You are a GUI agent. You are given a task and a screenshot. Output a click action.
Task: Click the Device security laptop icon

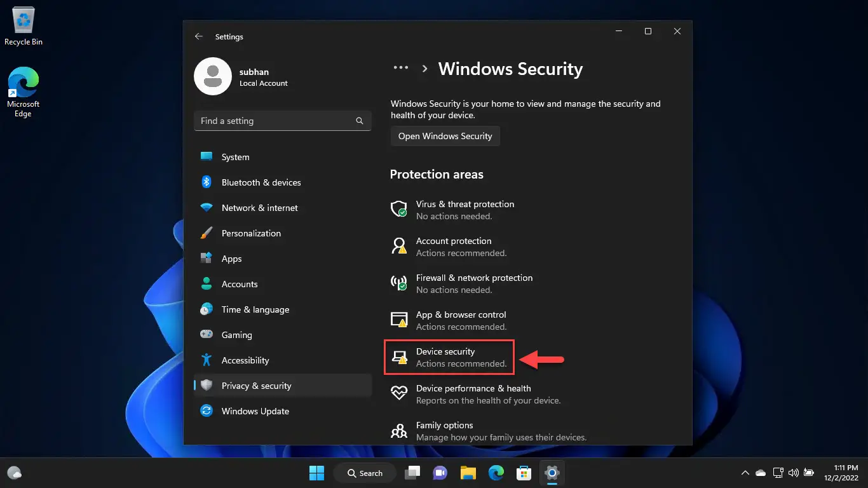pos(399,356)
